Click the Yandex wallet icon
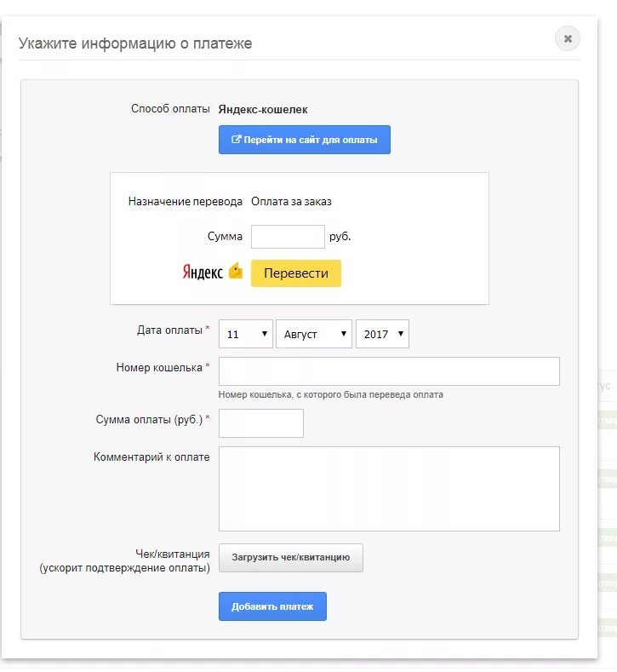The image size is (617, 672). point(236,271)
